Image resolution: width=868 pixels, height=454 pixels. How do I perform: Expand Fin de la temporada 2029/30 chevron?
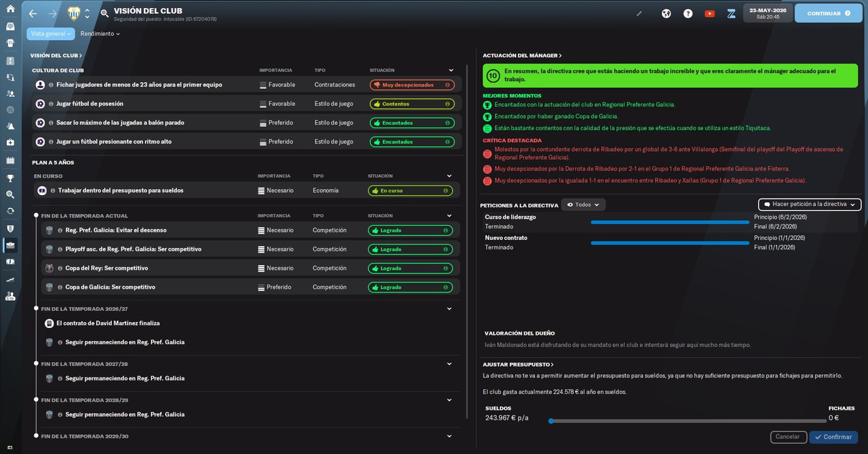click(x=449, y=436)
